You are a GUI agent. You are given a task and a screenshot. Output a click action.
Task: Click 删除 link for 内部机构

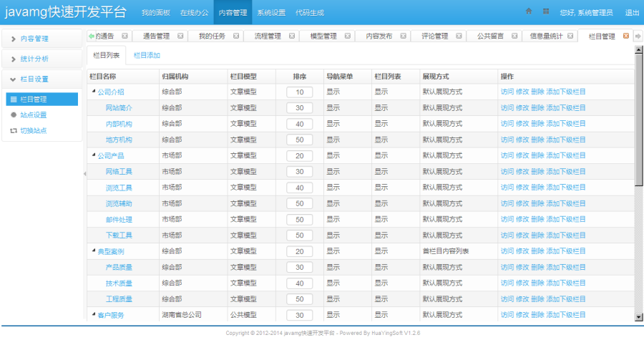click(537, 124)
